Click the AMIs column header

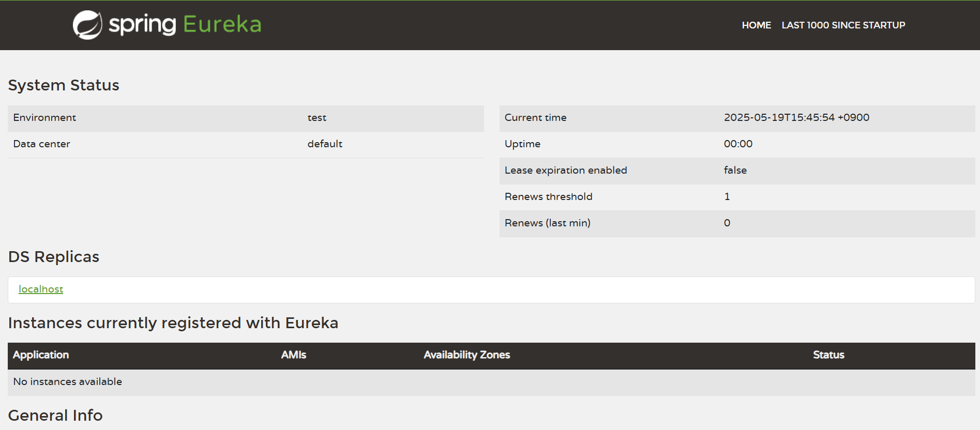click(293, 355)
